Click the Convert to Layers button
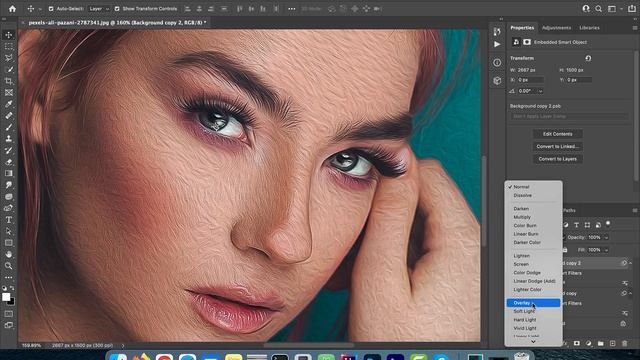 pos(558,159)
